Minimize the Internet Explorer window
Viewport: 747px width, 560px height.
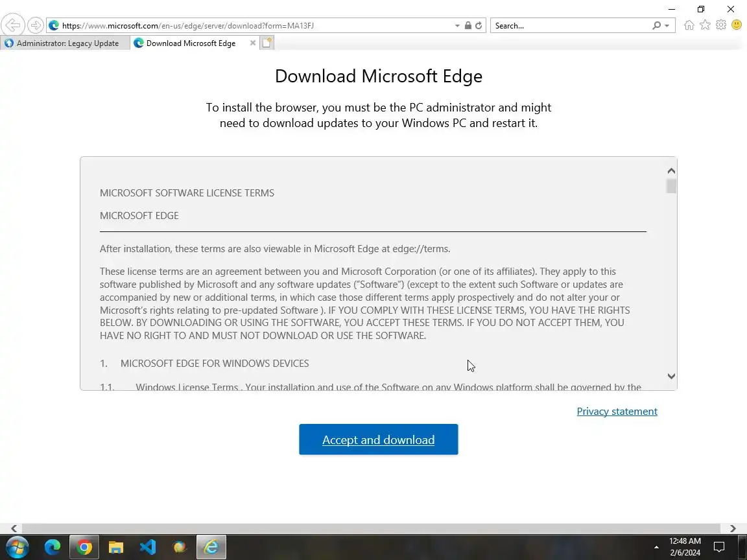coord(672,9)
